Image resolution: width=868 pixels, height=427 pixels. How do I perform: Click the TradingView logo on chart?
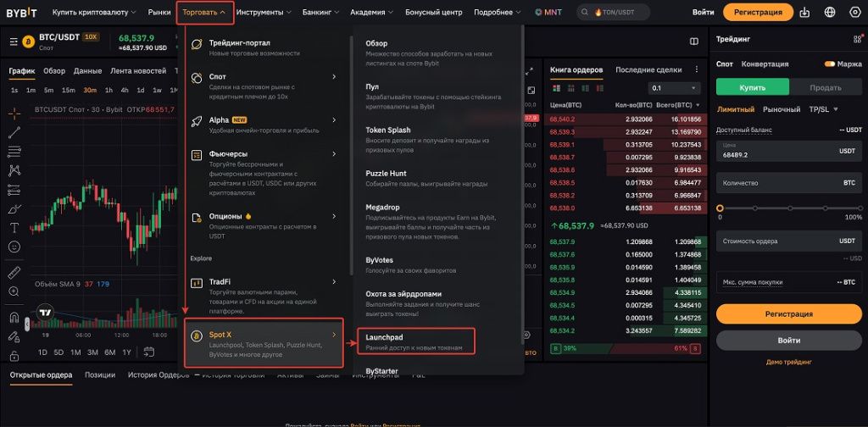click(46, 313)
